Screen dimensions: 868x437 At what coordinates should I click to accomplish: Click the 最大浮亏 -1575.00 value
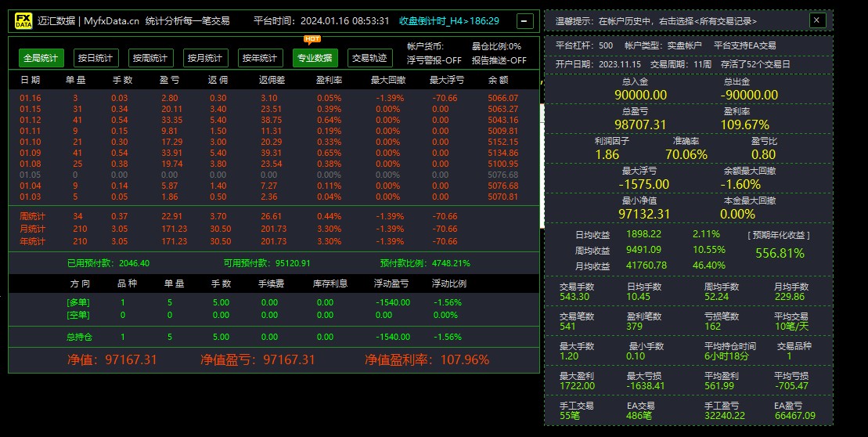(644, 185)
